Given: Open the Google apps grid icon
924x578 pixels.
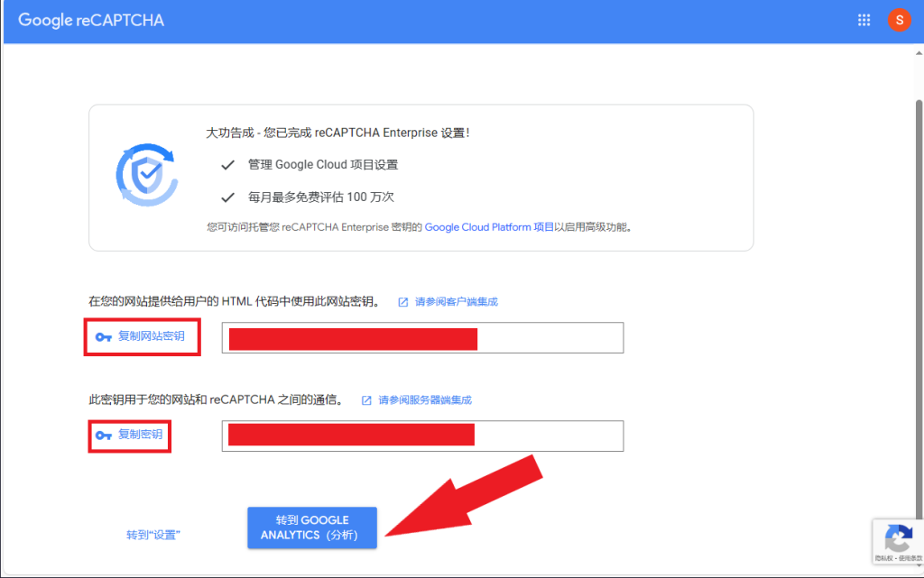Looking at the screenshot, I should (x=864, y=21).
